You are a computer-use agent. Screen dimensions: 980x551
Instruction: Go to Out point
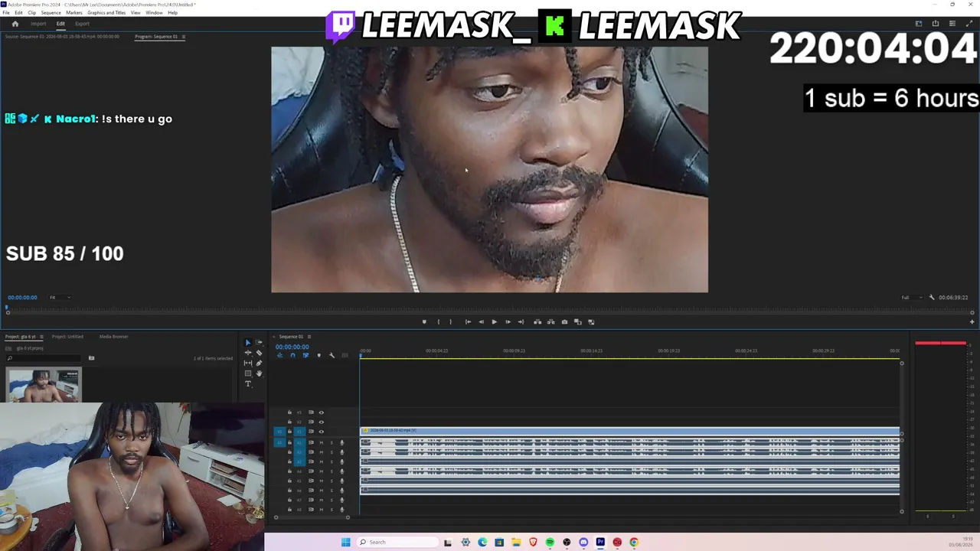coord(521,321)
